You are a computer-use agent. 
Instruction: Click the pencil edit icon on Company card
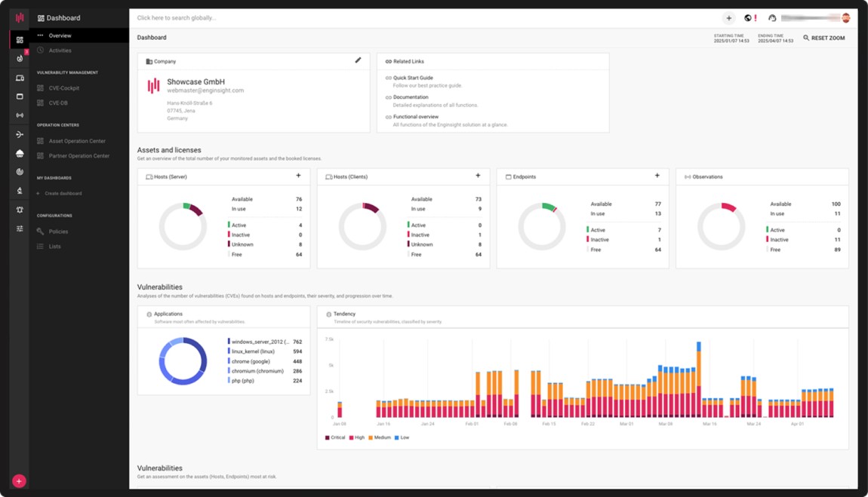(x=358, y=60)
